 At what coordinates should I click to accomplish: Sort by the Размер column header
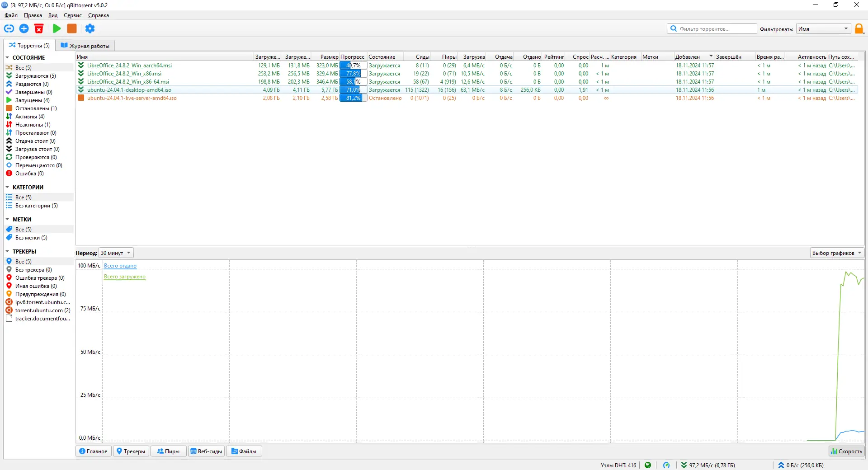click(x=325, y=57)
